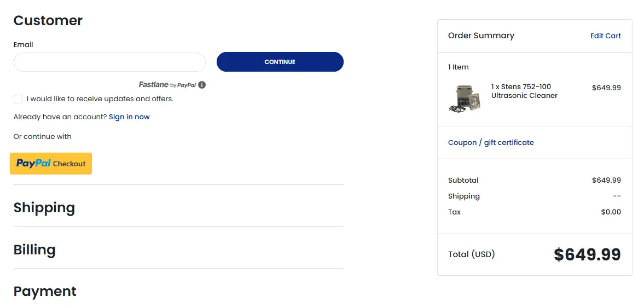Screen dimensions: 644x308
Task: Open the Edit Cart link
Action: (606, 36)
